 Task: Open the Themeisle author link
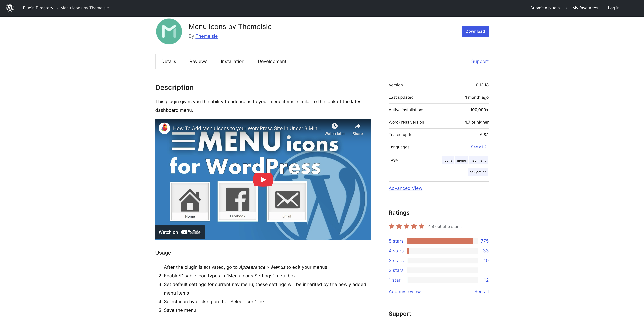click(x=206, y=36)
